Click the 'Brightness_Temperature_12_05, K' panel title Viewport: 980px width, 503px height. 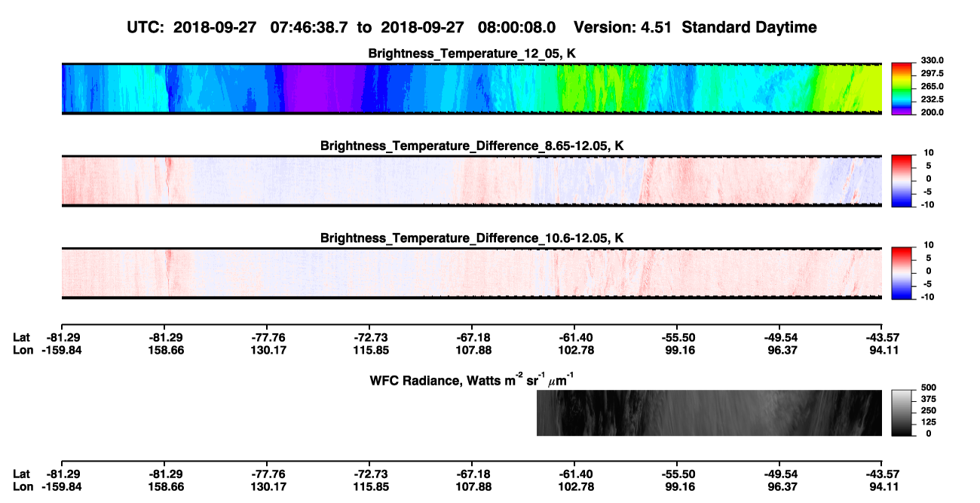coord(472,54)
